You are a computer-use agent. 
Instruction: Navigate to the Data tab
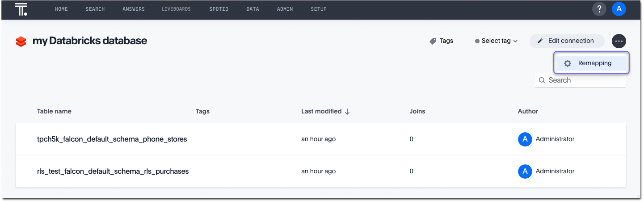click(x=253, y=9)
